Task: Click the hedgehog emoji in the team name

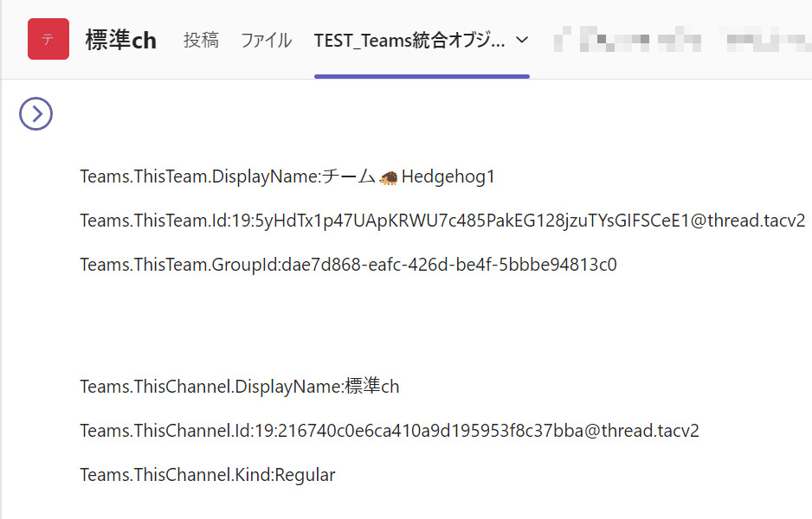Action: pyautogui.click(x=389, y=177)
